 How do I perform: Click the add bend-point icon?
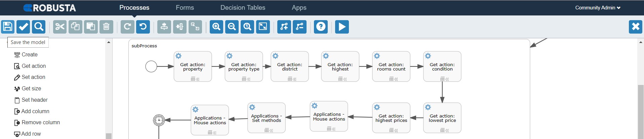[284, 27]
